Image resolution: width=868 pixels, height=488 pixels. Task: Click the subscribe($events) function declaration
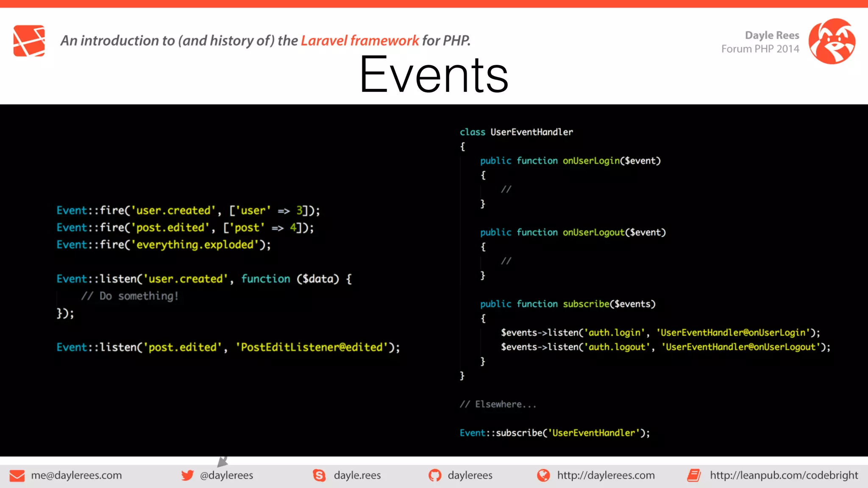[x=568, y=304]
